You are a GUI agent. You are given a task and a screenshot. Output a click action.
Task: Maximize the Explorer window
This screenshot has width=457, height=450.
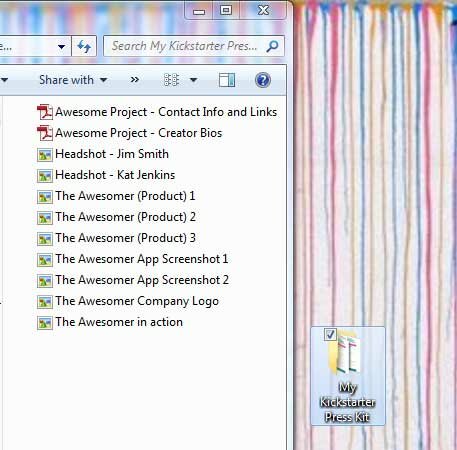tap(226, 11)
